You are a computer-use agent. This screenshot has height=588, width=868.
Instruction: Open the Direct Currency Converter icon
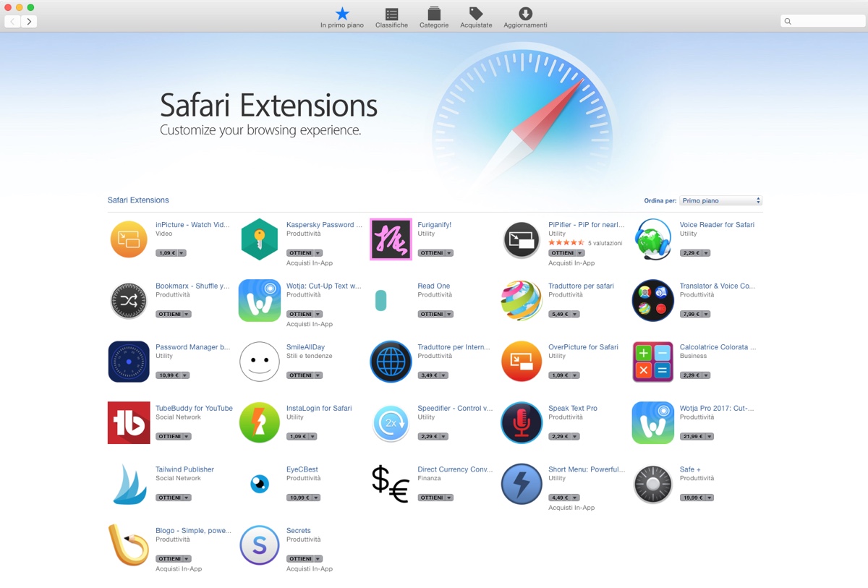click(x=391, y=484)
